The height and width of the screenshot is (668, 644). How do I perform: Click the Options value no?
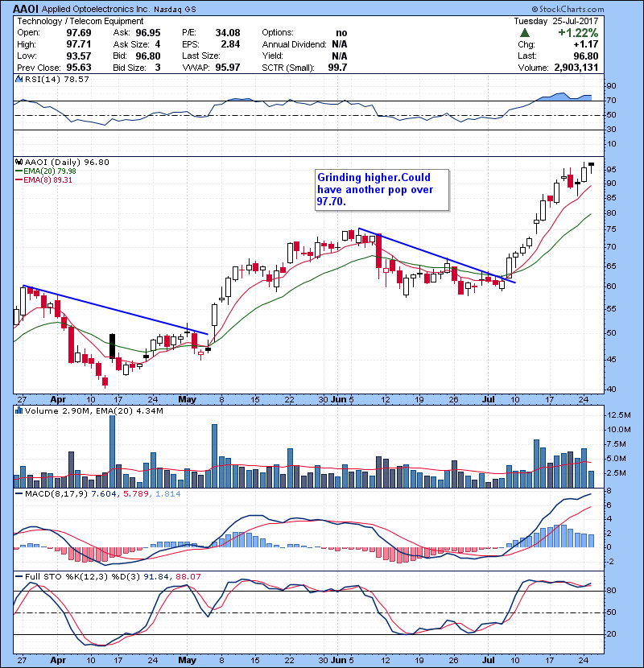(341, 33)
